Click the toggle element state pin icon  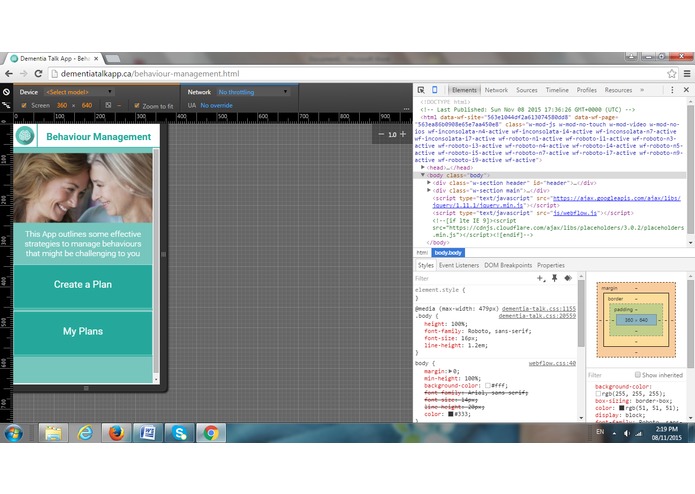[x=554, y=278]
